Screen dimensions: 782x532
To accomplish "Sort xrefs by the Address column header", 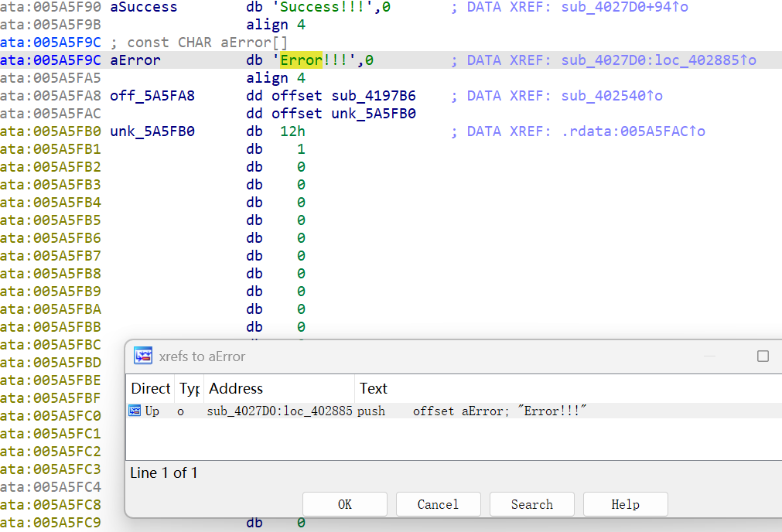I will point(236,388).
